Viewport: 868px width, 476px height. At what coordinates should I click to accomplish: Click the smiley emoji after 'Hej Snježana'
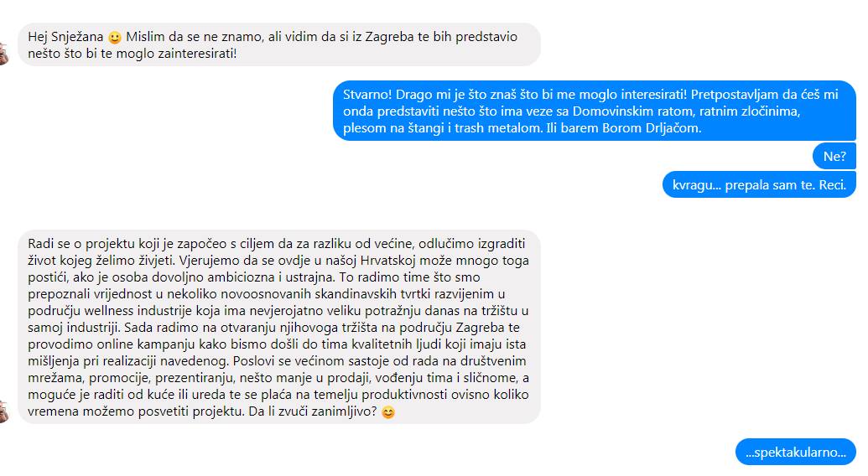coord(115,38)
